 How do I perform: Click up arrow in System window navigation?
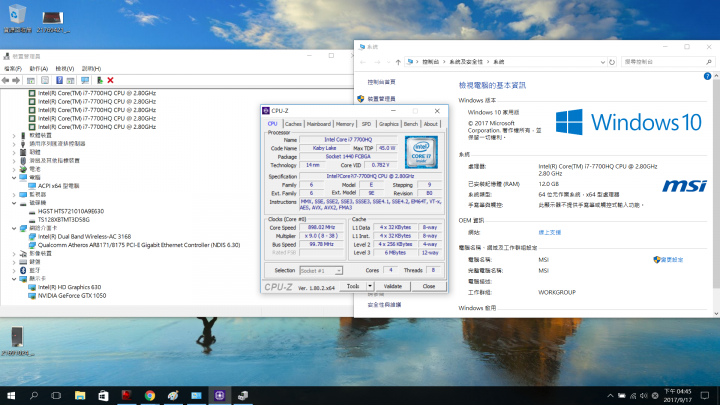[x=398, y=62]
